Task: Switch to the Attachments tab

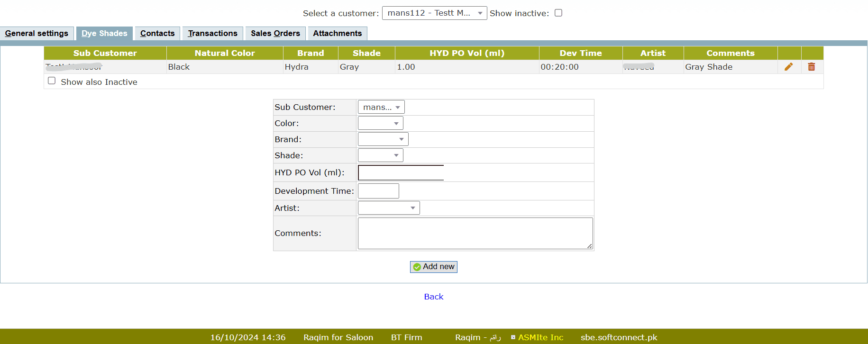Action: [x=337, y=33]
